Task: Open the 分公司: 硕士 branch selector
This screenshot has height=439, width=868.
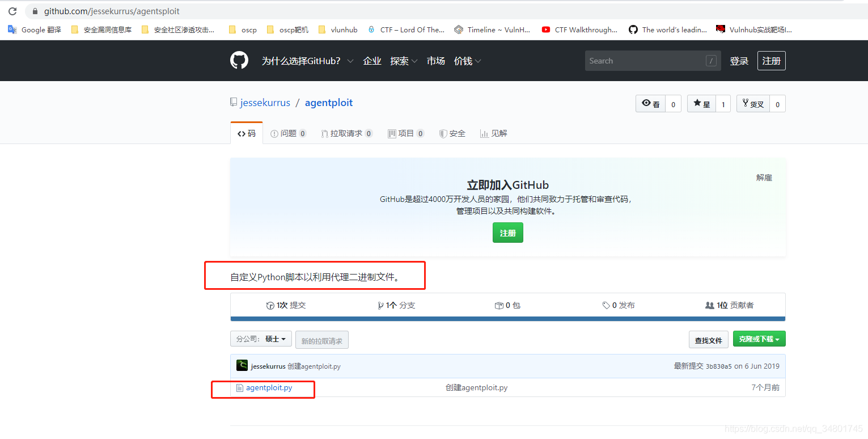Action: tap(261, 339)
